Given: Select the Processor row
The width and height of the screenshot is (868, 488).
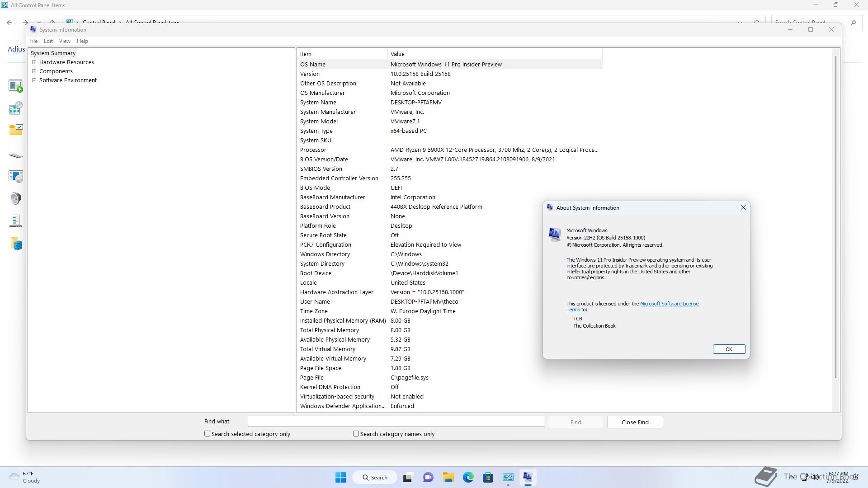Looking at the screenshot, I should coord(450,150).
